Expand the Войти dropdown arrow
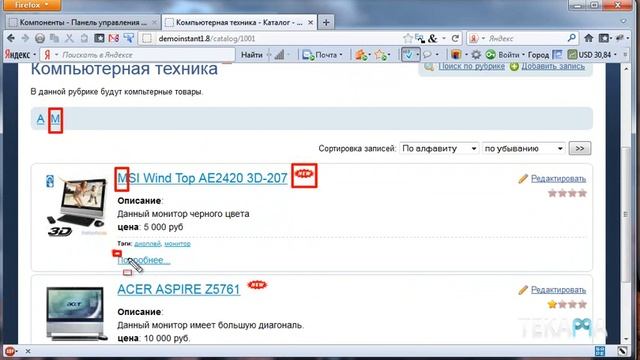640x360 pixels. point(523,54)
